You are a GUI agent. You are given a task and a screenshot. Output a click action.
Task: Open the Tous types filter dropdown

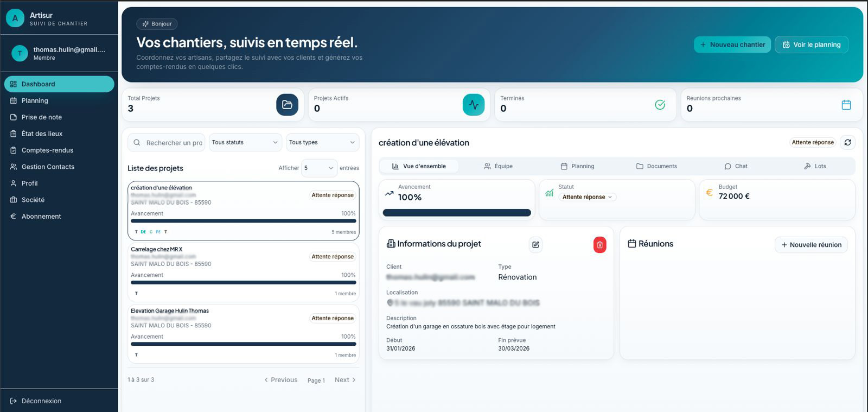pyautogui.click(x=322, y=142)
